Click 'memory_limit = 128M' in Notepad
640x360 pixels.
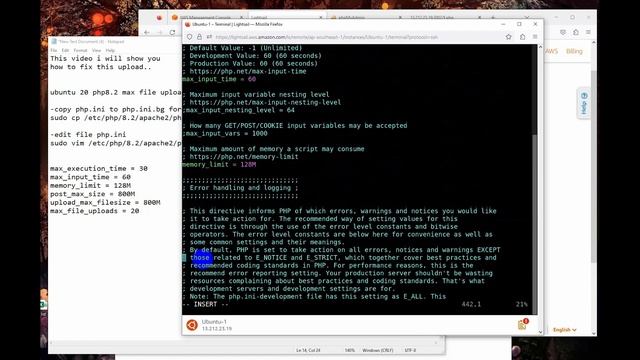90,186
